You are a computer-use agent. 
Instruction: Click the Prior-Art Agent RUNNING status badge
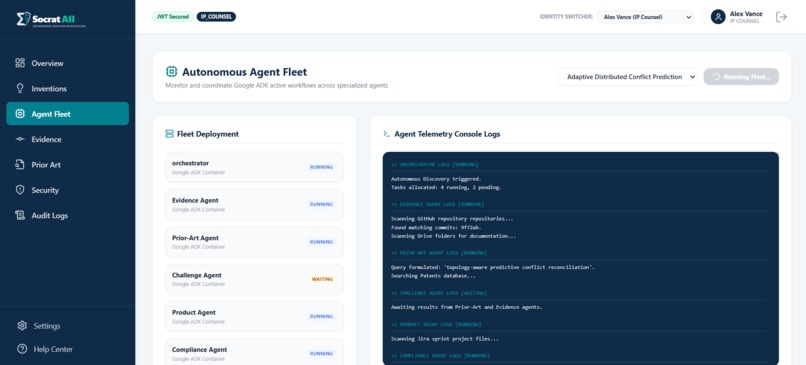point(321,242)
